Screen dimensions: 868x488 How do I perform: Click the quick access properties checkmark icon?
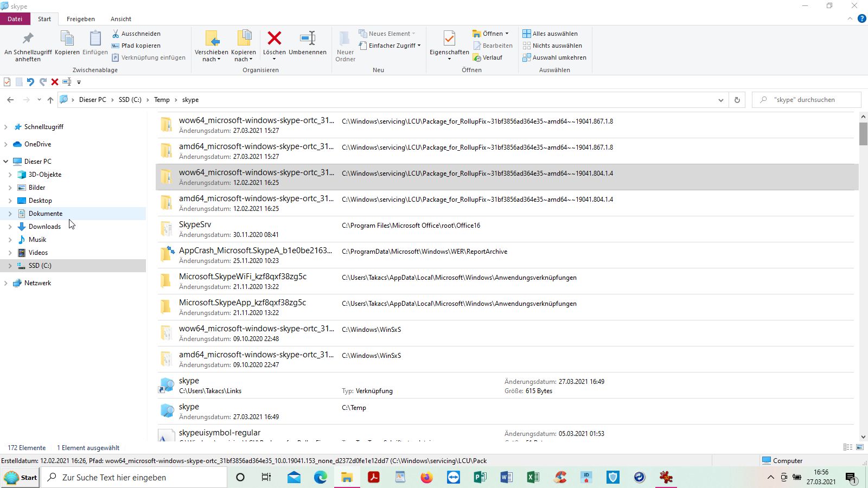[x=7, y=82]
